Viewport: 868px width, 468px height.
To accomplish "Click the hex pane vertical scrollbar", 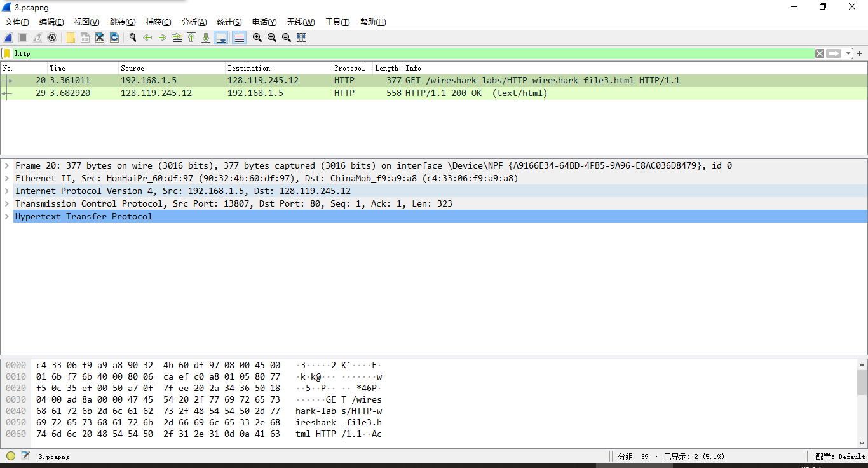I will [x=862, y=383].
